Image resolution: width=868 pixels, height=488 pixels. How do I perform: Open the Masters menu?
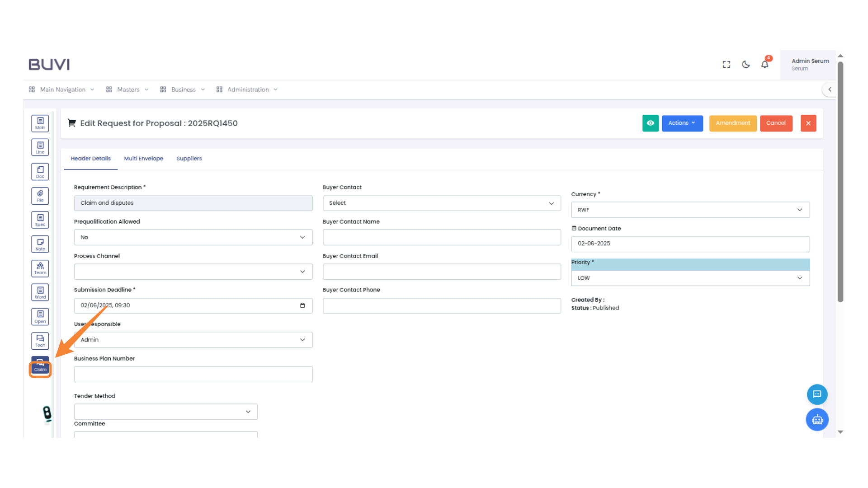click(x=128, y=89)
